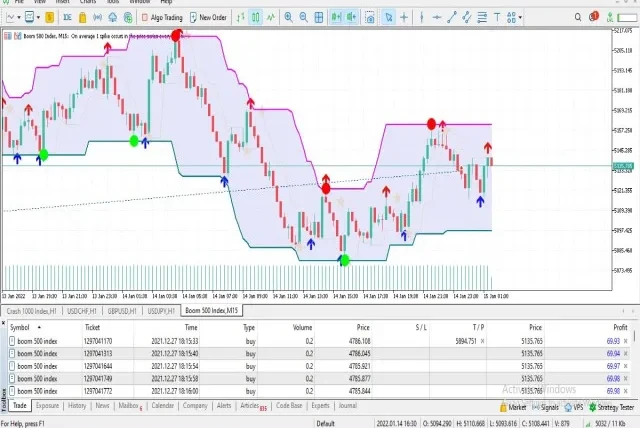Click Signals link in Toolbox footer
640x428 pixels.
click(545, 407)
